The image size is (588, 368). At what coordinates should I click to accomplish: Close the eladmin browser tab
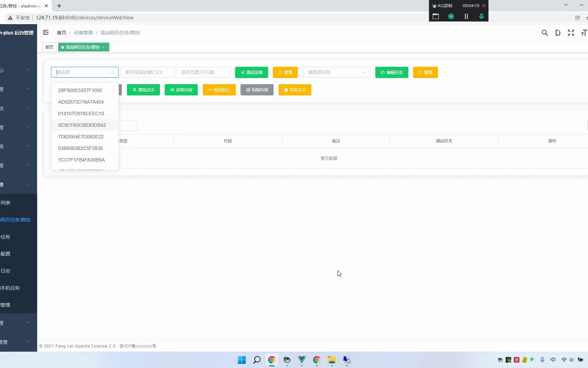tap(46, 6)
